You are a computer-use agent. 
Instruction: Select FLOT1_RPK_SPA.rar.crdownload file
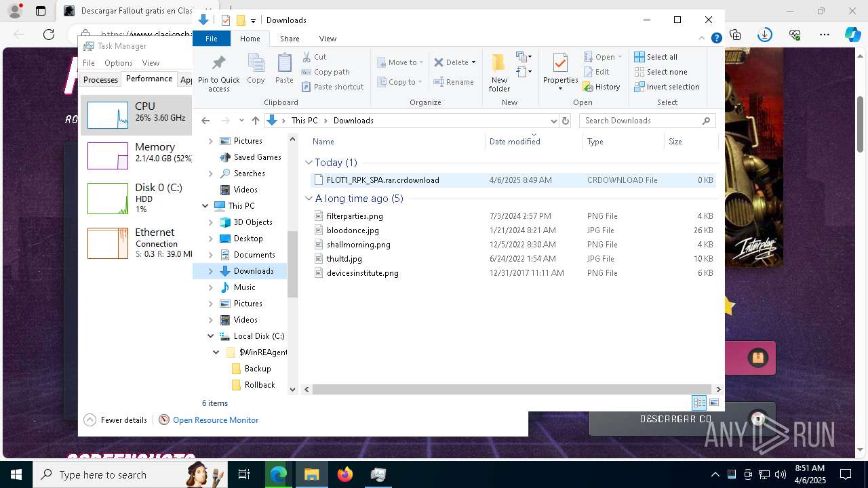pos(513,180)
